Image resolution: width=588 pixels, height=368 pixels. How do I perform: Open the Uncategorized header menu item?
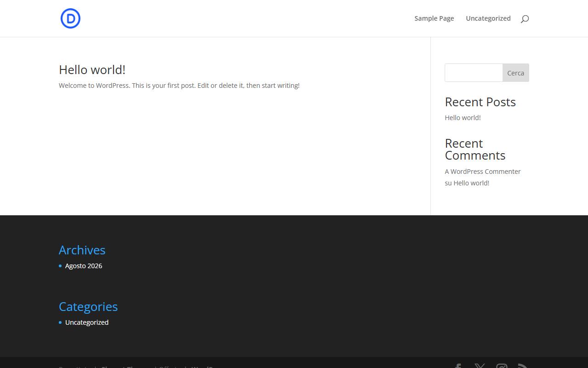coord(488,18)
